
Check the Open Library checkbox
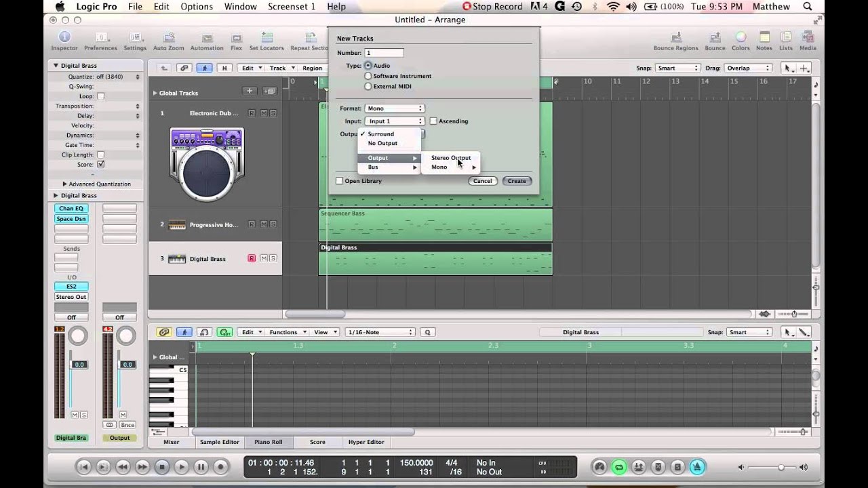coord(340,181)
